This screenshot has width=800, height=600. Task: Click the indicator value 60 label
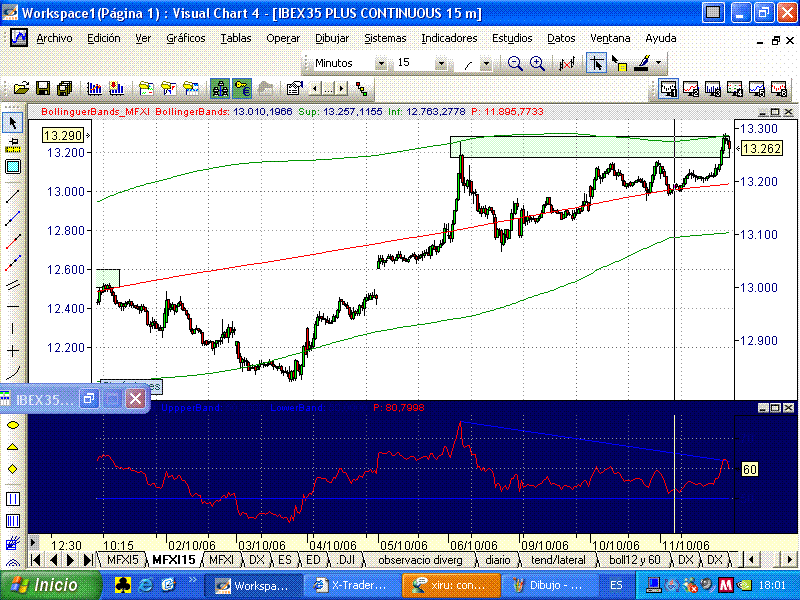click(749, 469)
